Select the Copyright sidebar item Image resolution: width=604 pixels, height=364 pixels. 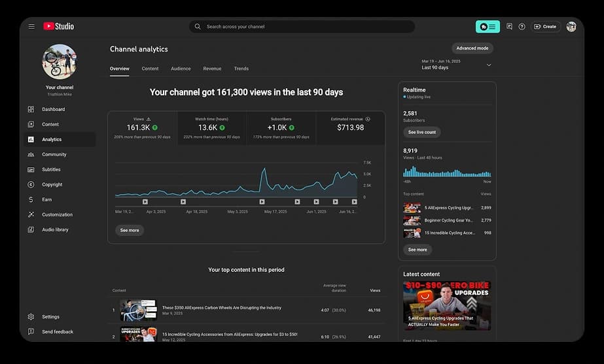tap(52, 184)
